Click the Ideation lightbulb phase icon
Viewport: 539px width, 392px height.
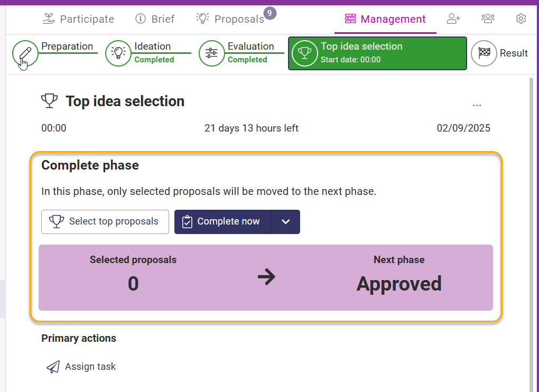118,53
